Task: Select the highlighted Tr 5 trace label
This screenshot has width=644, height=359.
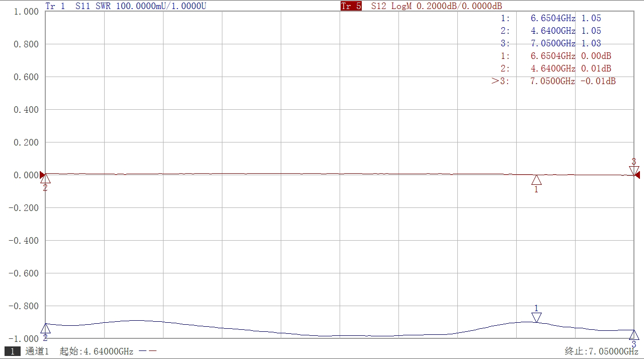Action: coord(351,6)
